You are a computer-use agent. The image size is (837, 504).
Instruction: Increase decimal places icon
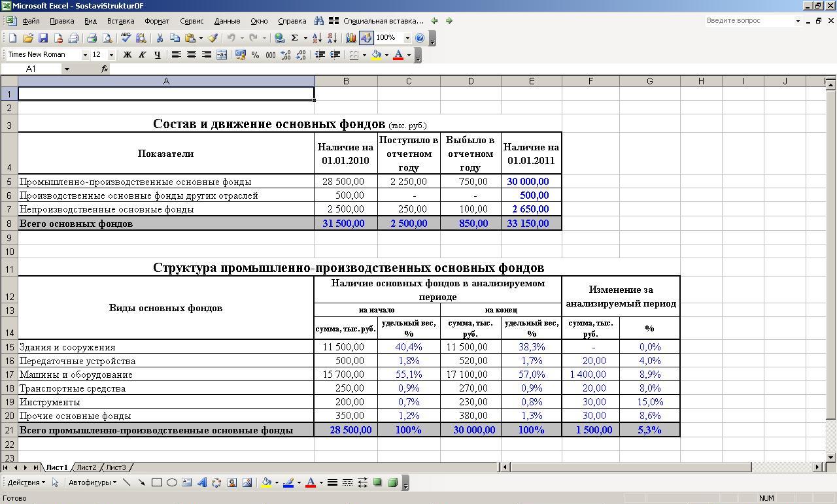click(x=286, y=55)
